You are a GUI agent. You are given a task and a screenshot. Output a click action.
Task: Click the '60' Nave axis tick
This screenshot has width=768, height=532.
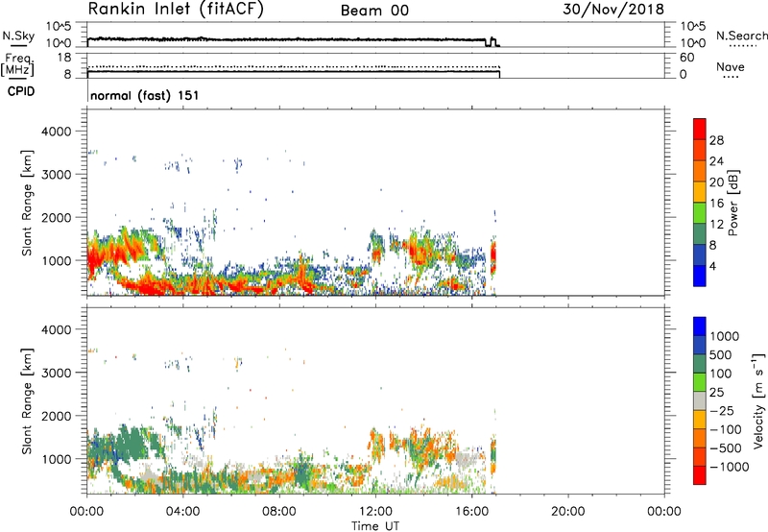686,58
